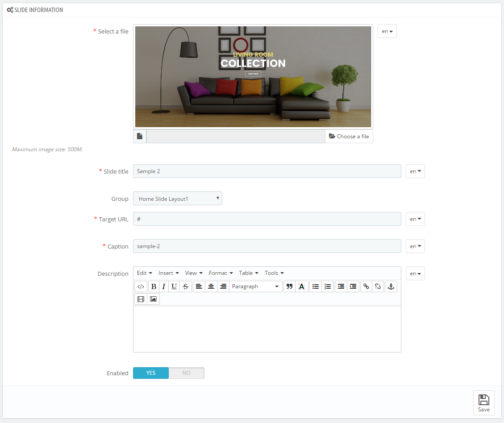Click the file icon beside upload field

tap(140, 136)
